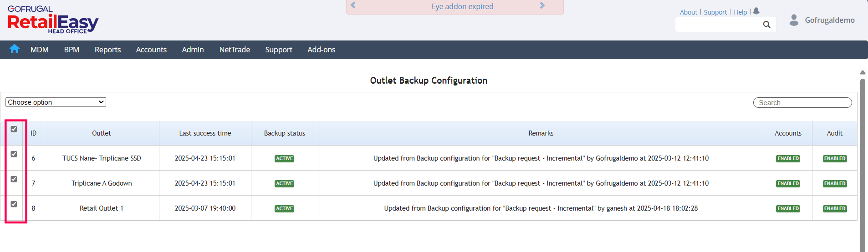Viewport: 868px width, 252px height.
Task: Toggle the select-all outlets checkbox
Action: pyautogui.click(x=14, y=129)
